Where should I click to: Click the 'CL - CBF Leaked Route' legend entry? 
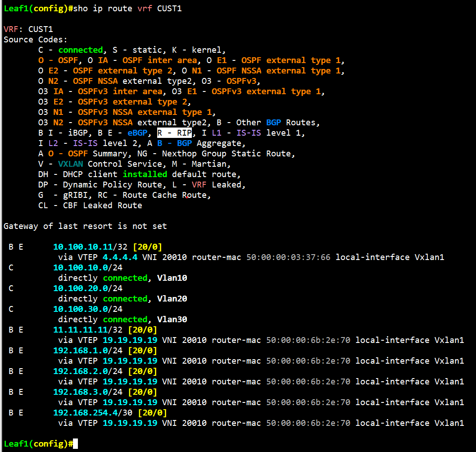click(90, 205)
